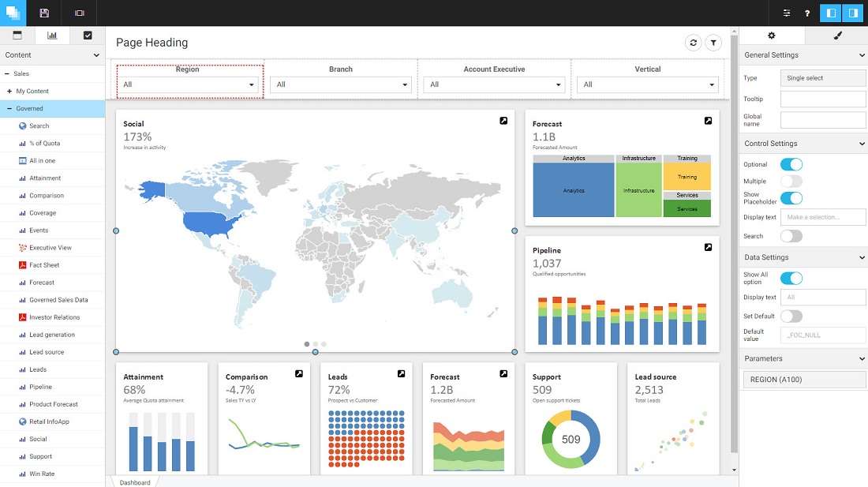Screen dimensions: 868x487
Task: Switch to the checkbox controls tab in the left panel
Action: click(x=88, y=36)
